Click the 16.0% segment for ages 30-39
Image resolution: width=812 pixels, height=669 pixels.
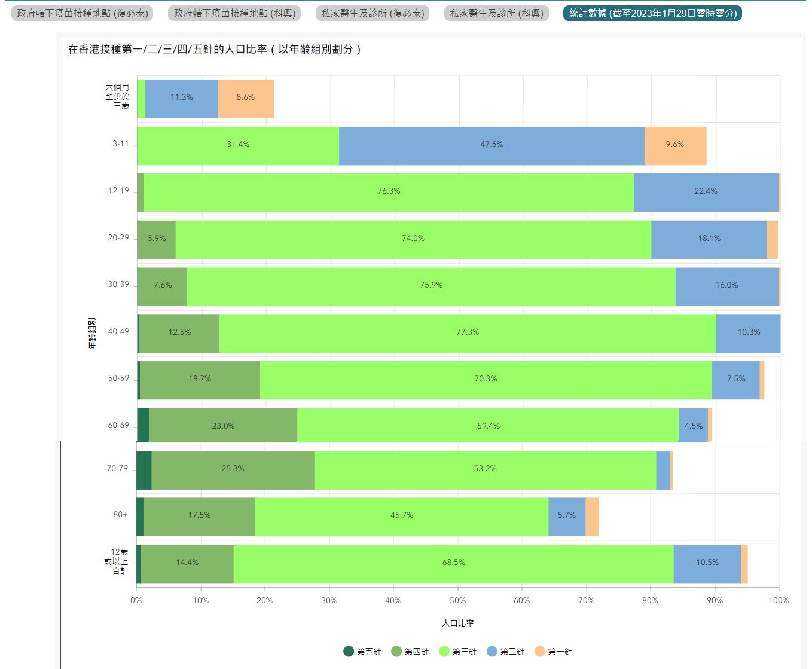coord(726,285)
